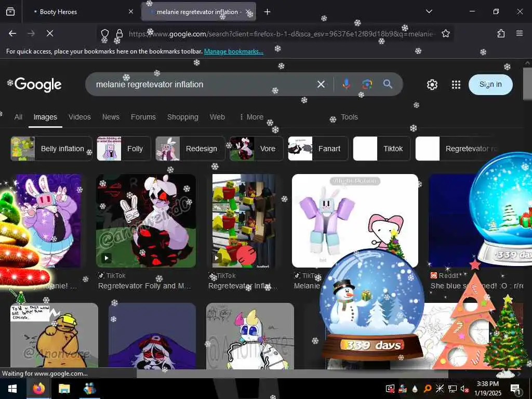Open the Roblox noobs TikTok video thumbnail

coord(244,221)
